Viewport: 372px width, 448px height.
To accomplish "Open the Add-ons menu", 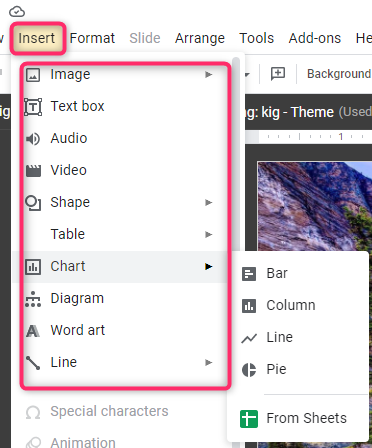I will [315, 38].
